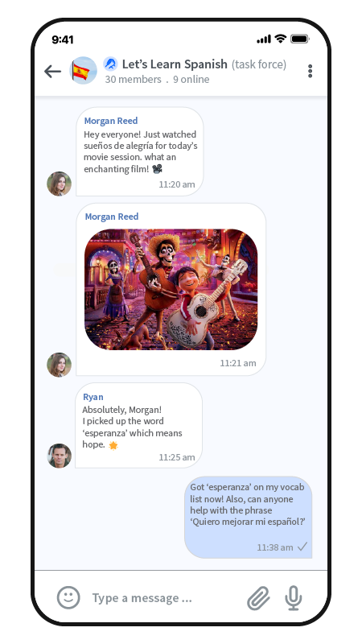Attach a file with paperclip icon

pyautogui.click(x=258, y=598)
